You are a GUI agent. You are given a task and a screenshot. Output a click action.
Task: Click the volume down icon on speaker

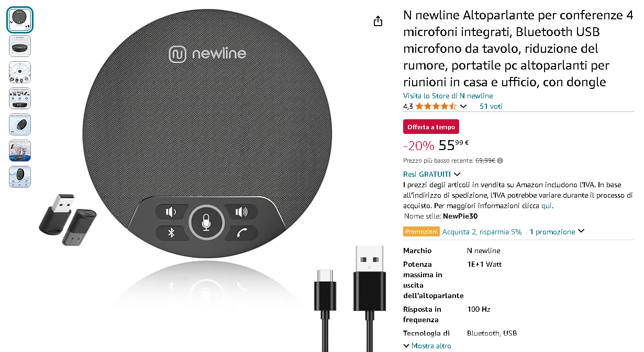(171, 212)
